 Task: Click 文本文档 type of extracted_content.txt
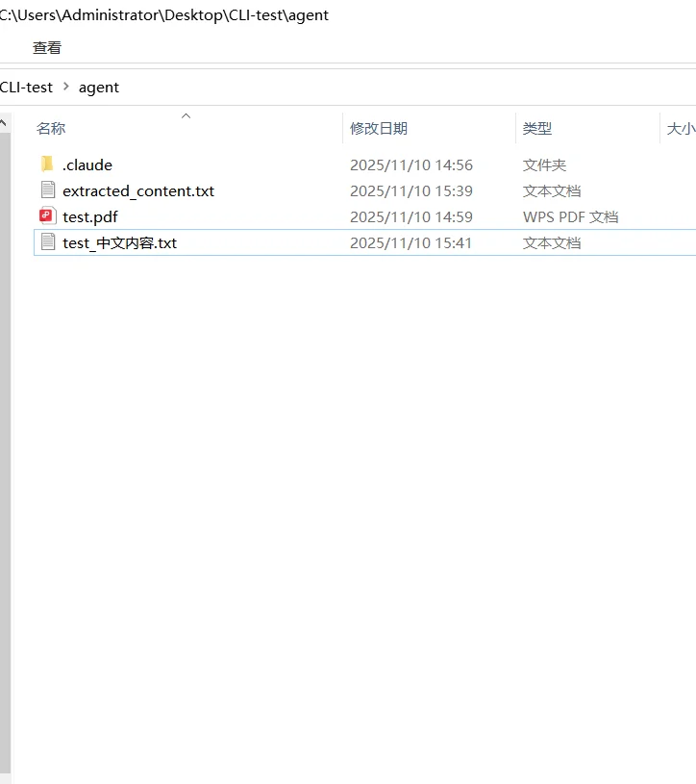click(552, 191)
